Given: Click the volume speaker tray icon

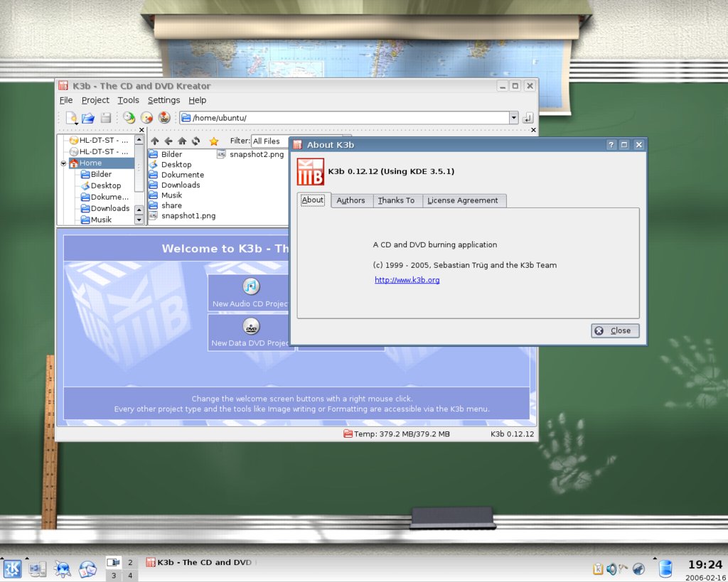Looking at the screenshot, I should [611, 568].
